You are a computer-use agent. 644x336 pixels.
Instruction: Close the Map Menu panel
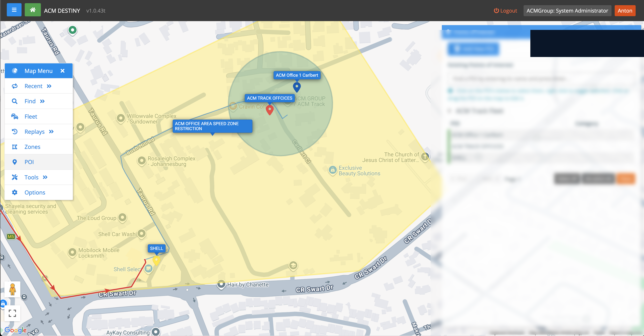(x=62, y=71)
